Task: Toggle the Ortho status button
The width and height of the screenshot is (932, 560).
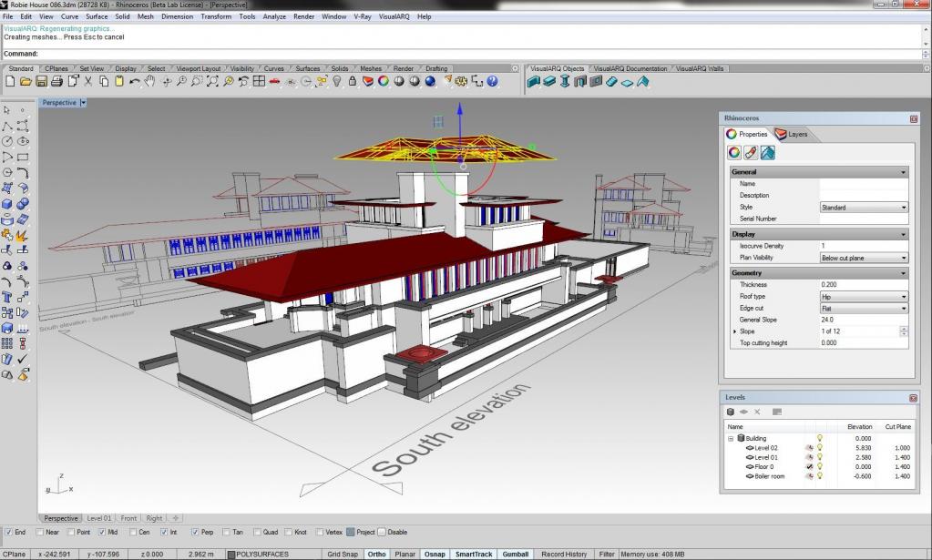Action: coord(377,554)
